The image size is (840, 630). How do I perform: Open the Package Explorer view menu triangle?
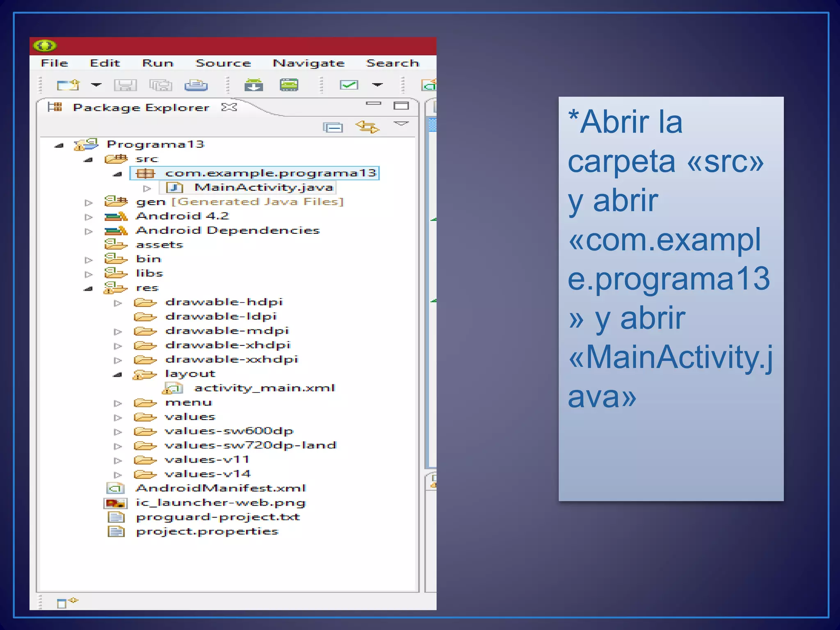point(401,123)
